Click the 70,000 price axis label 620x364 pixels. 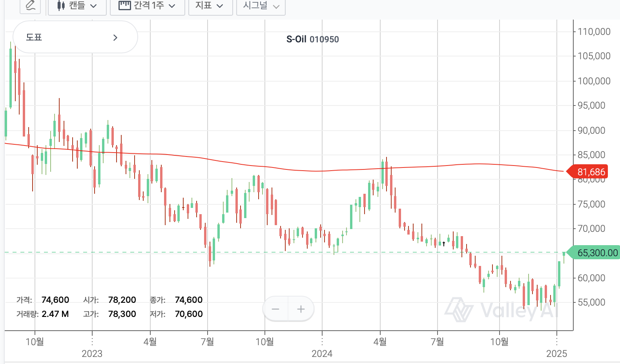coord(591,229)
